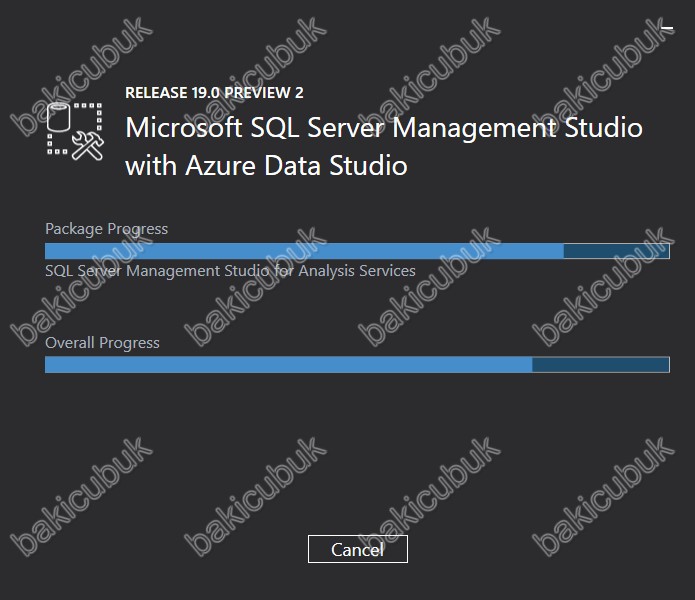This screenshot has height=600, width=695.
Task: Click the crossed wrench and hammer icon
Action: tap(88, 146)
